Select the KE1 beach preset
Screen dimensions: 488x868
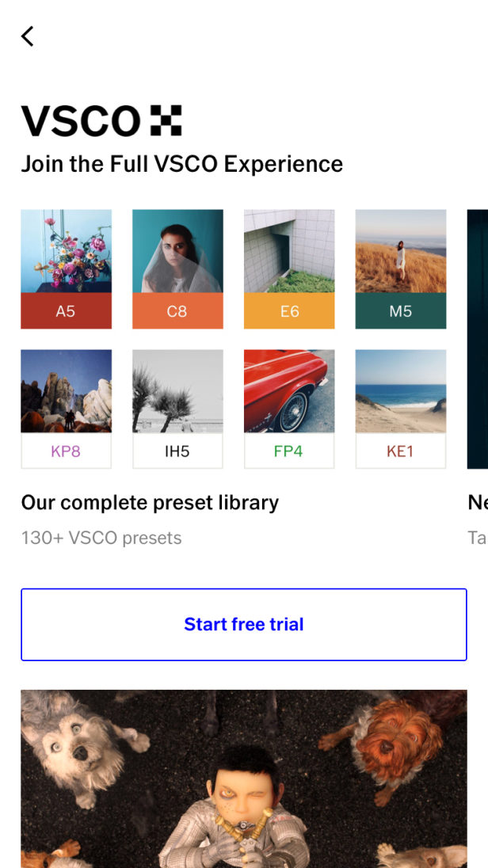401,391
